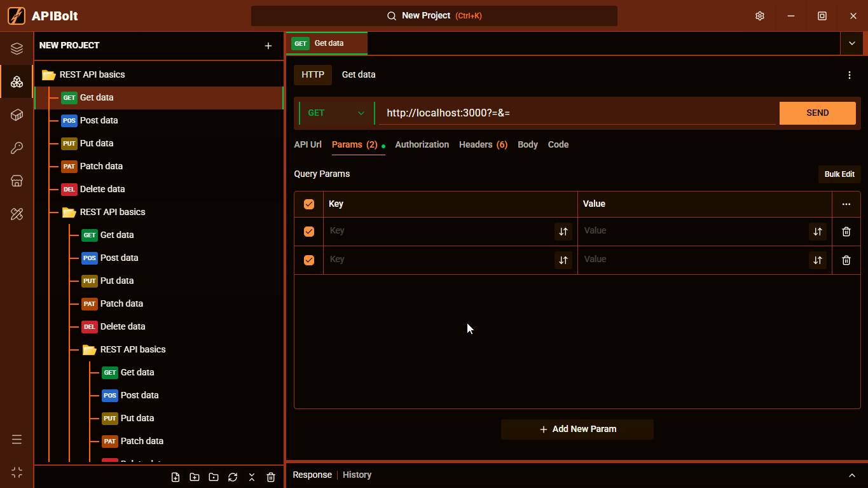Click the request URL input field

[579, 113]
